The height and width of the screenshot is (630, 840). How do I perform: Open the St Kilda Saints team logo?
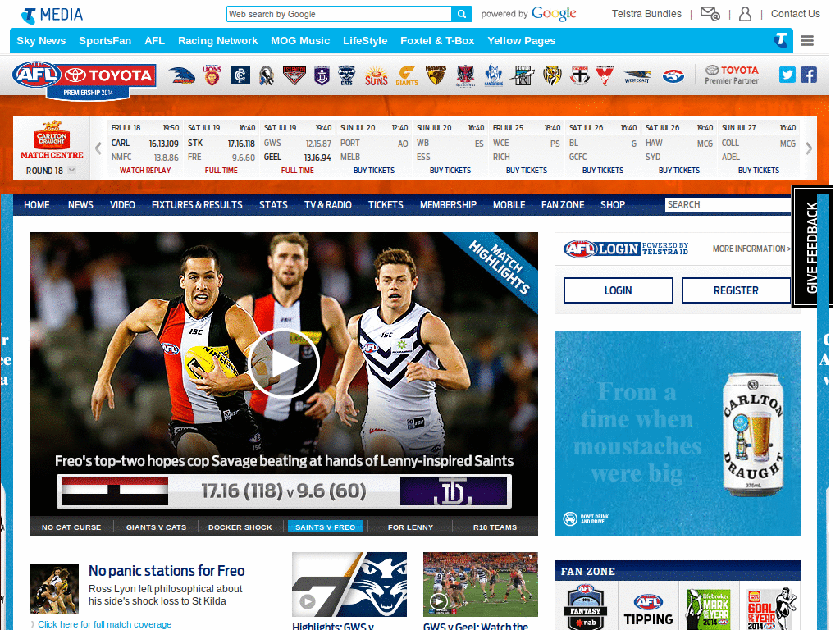[x=579, y=75]
